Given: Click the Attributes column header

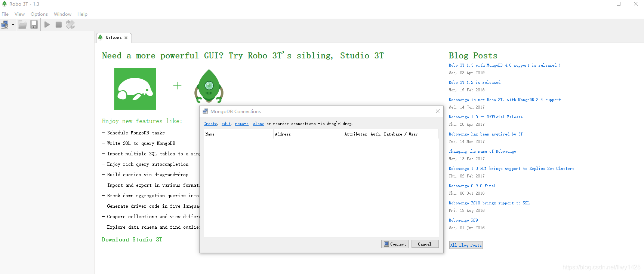Looking at the screenshot, I should 356,134.
